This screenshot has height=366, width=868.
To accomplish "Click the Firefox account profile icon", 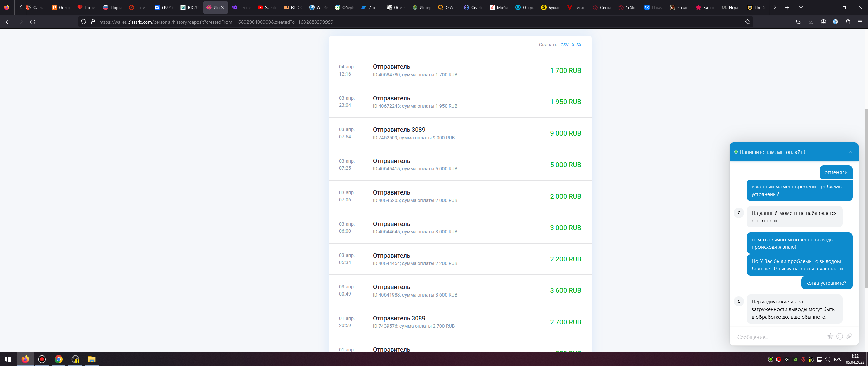I will 823,22.
